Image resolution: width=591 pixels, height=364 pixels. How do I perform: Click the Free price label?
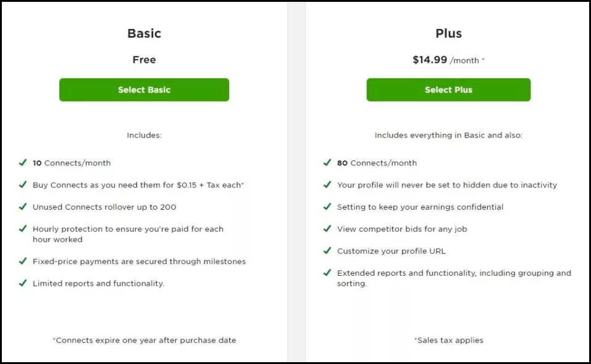click(x=144, y=60)
